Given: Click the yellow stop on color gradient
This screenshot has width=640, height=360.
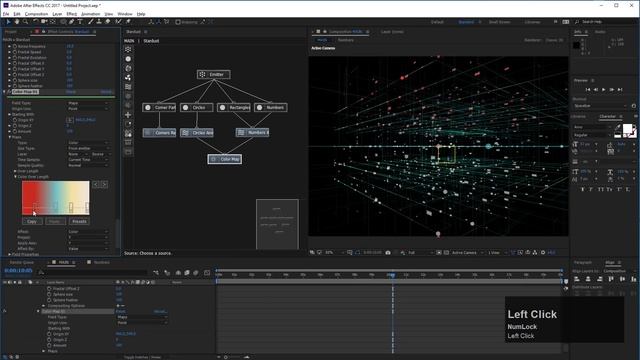Looking at the screenshot, I should 71,207.
